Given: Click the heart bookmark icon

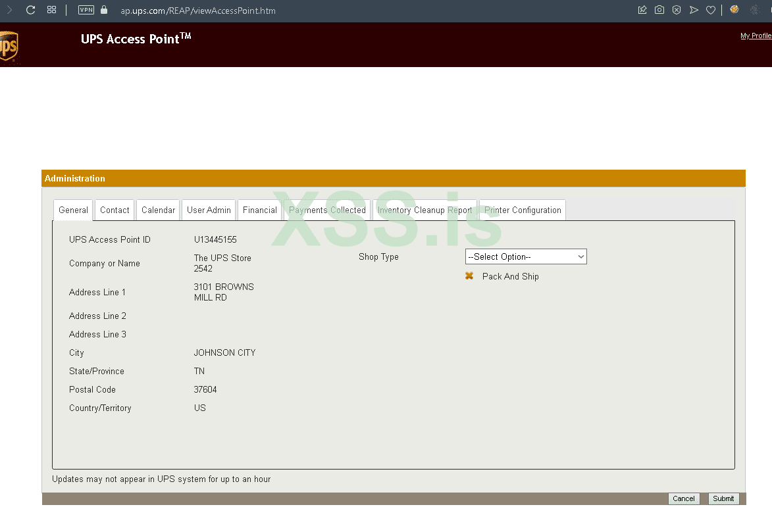Looking at the screenshot, I should pyautogui.click(x=711, y=10).
